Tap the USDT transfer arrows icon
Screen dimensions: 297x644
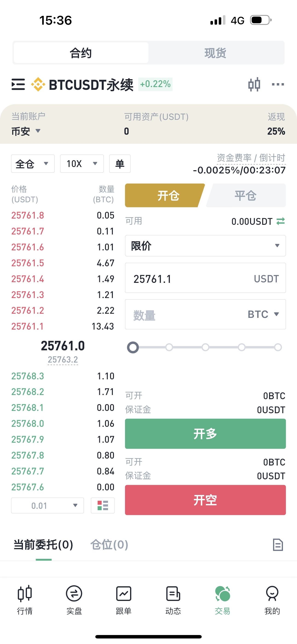pyautogui.click(x=280, y=221)
